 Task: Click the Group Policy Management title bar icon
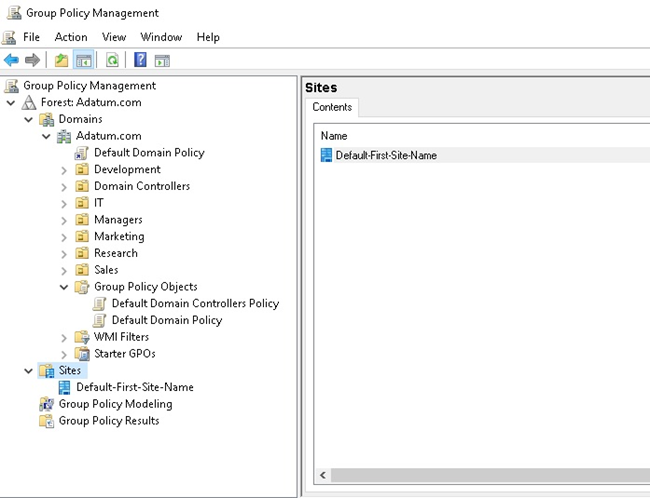pyautogui.click(x=14, y=13)
